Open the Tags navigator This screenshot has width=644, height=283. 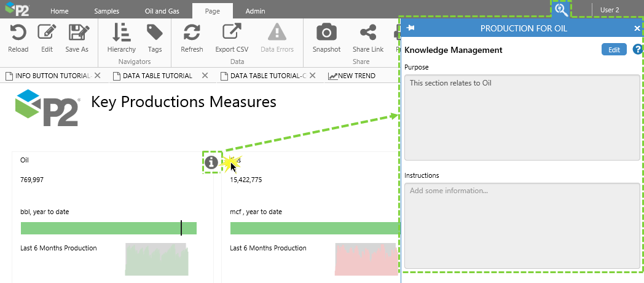tap(155, 33)
